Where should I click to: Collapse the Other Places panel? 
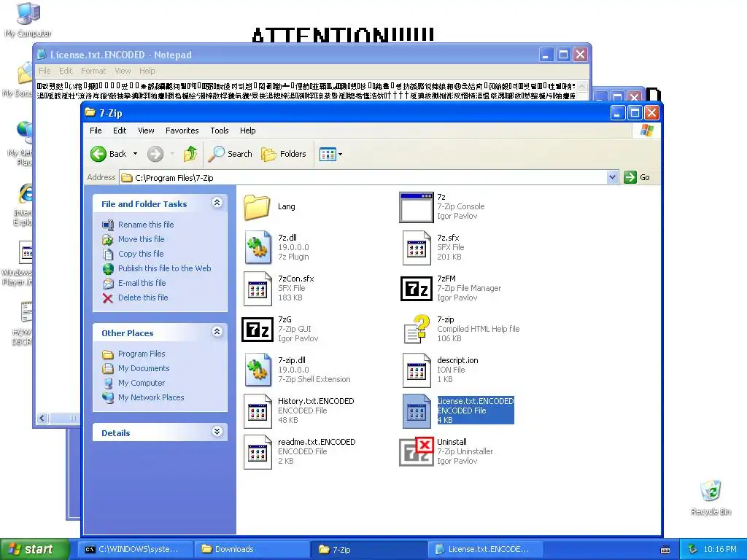[217, 332]
